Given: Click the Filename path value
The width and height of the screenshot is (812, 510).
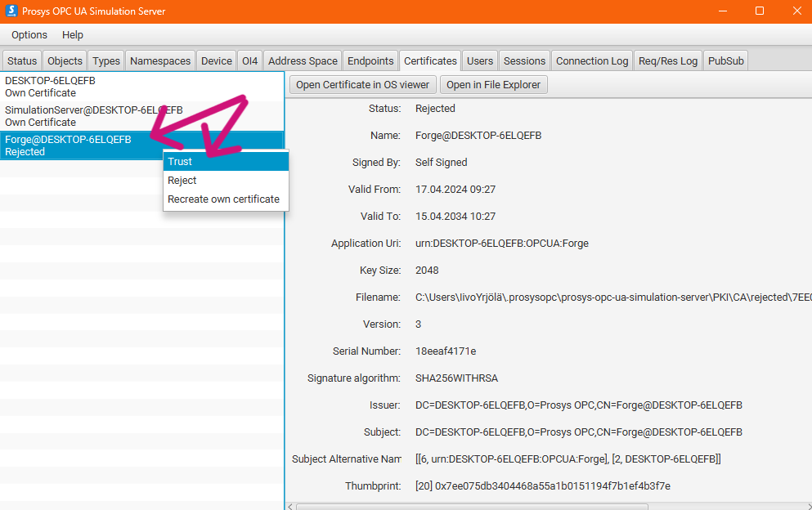Looking at the screenshot, I should 613,297.
